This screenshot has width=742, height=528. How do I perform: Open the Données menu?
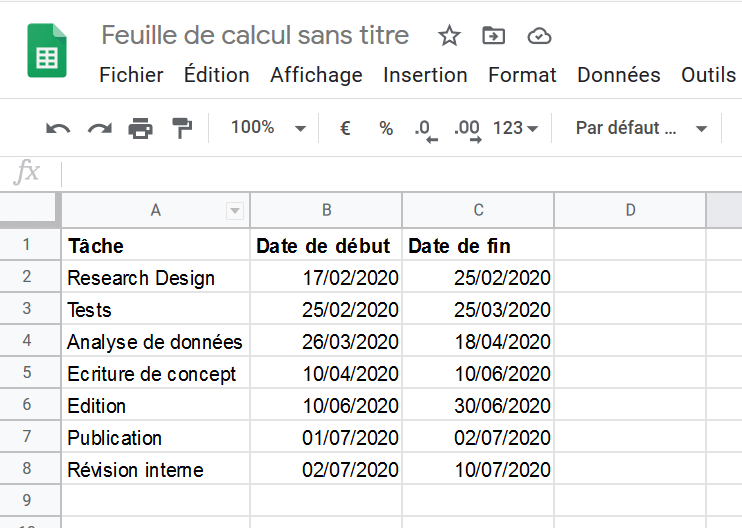pos(618,75)
